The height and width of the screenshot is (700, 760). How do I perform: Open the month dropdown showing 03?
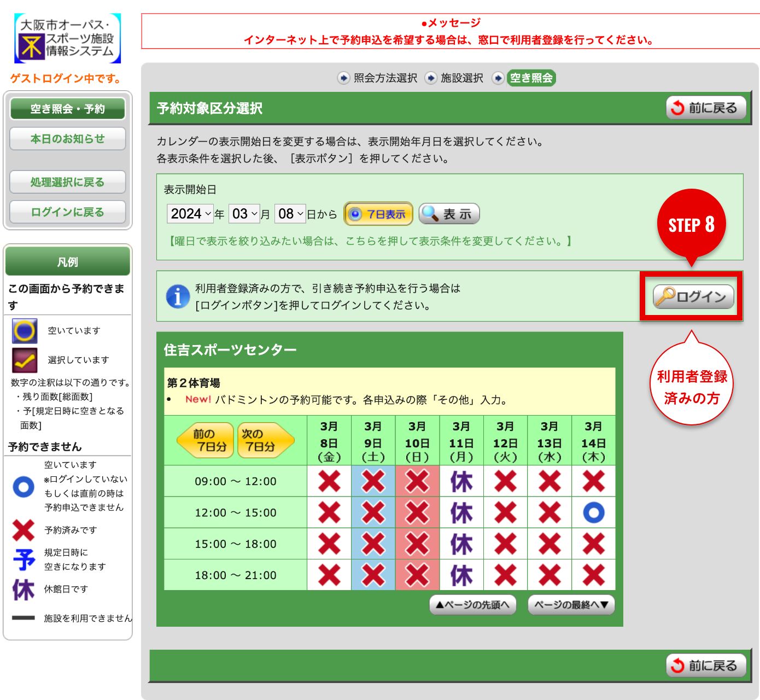click(x=244, y=214)
